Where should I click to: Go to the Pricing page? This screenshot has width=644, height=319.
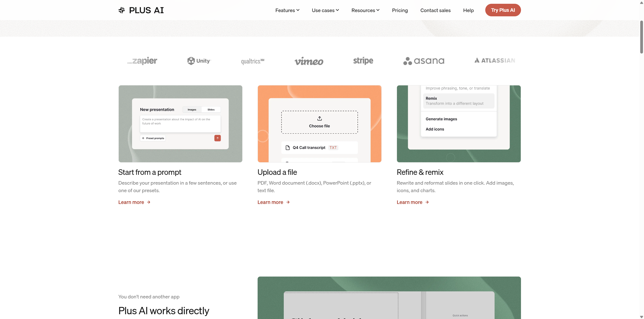point(400,10)
